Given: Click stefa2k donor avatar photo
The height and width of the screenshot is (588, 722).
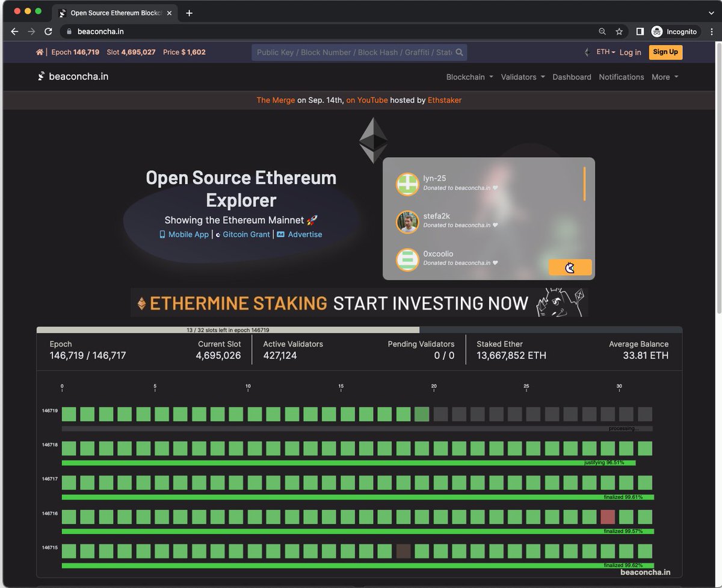Looking at the screenshot, I should tap(407, 221).
